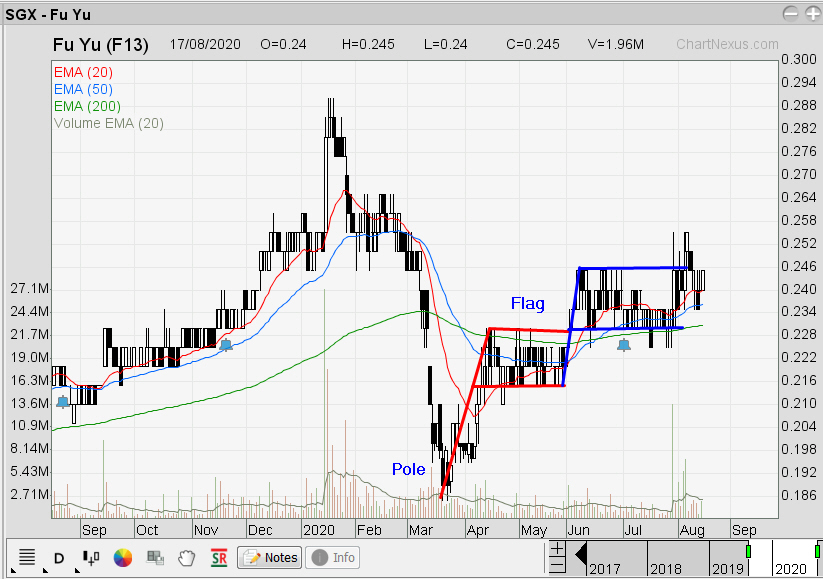This screenshot has width=823, height=579.
Task: Select the EMA (50) legend label
Action: pos(83,89)
